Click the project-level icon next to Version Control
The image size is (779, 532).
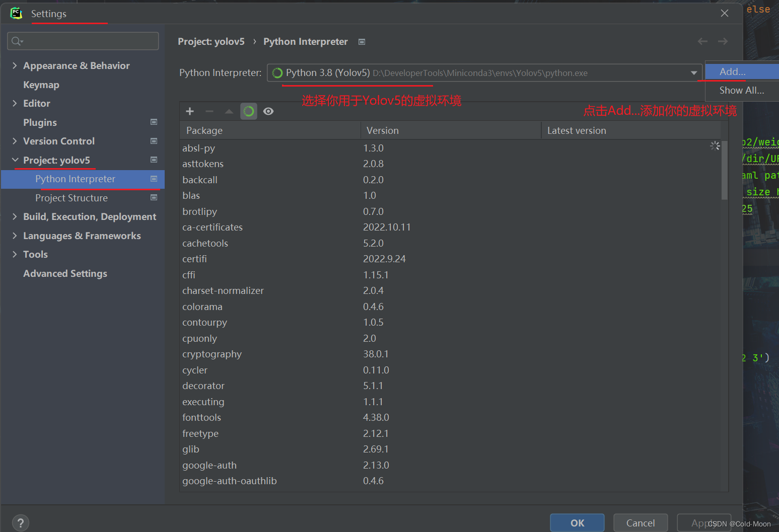coord(154,141)
